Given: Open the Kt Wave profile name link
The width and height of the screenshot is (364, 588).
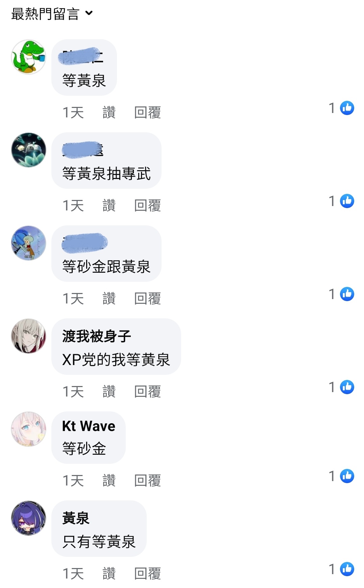Looking at the screenshot, I should (89, 426).
